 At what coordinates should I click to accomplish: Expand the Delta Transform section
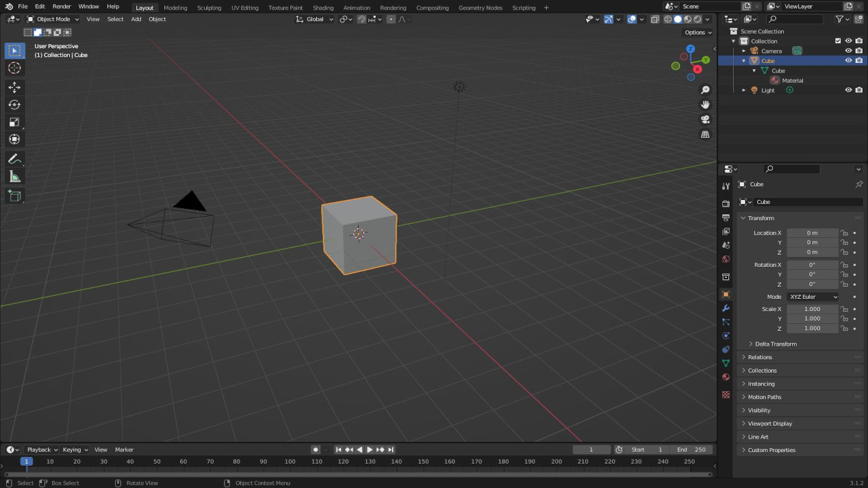coord(776,344)
